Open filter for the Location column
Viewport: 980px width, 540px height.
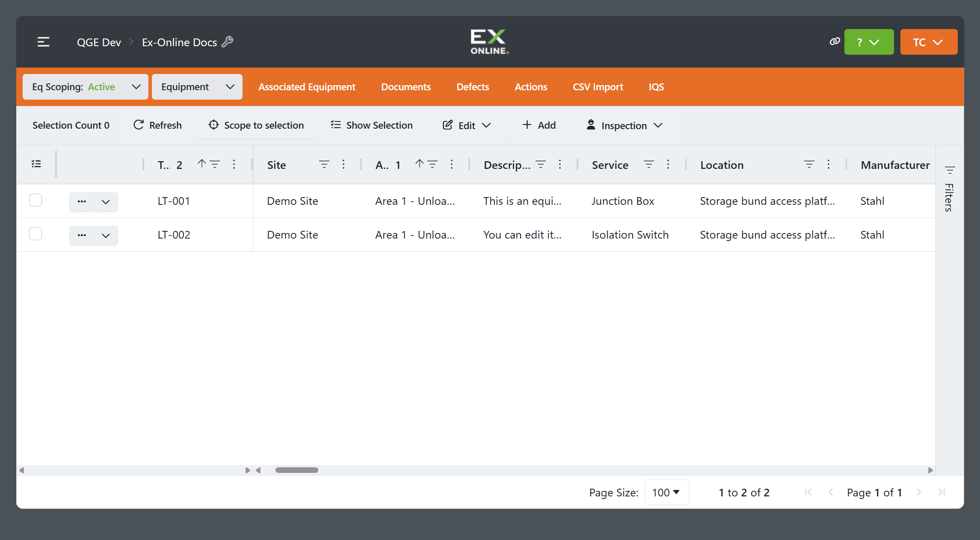(x=809, y=164)
